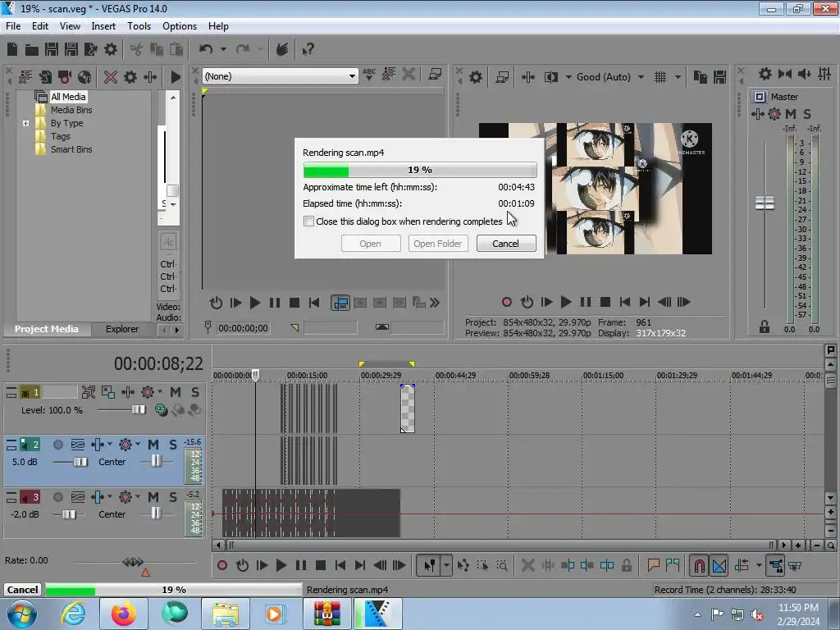The width and height of the screenshot is (840, 630).
Task: Check Close this dialog box when rendering completes
Action: tap(308, 221)
